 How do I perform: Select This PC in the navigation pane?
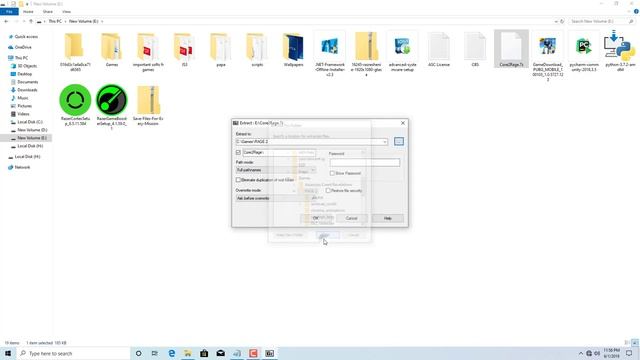pyautogui.click(x=21, y=58)
